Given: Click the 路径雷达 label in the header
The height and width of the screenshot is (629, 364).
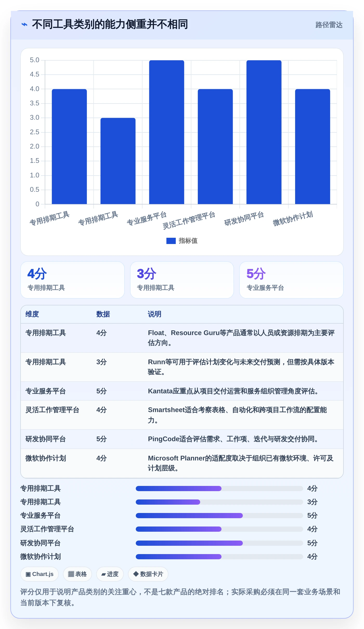Looking at the screenshot, I should coord(329,25).
